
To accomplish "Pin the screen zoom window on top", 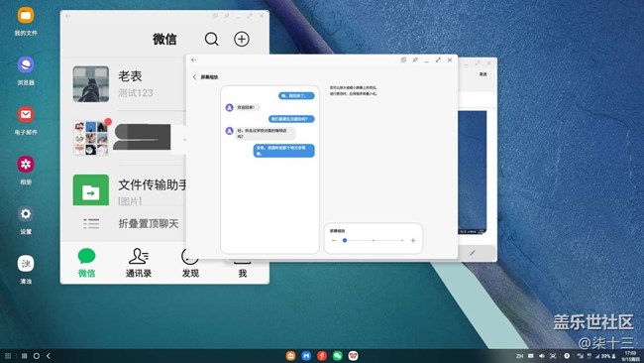I will click(415, 60).
